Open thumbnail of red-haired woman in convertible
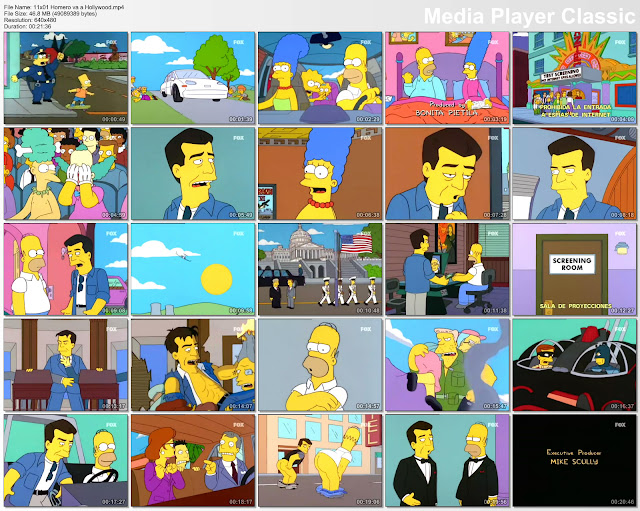The height and width of the screenshot is (511, 640). coord(193,460)
